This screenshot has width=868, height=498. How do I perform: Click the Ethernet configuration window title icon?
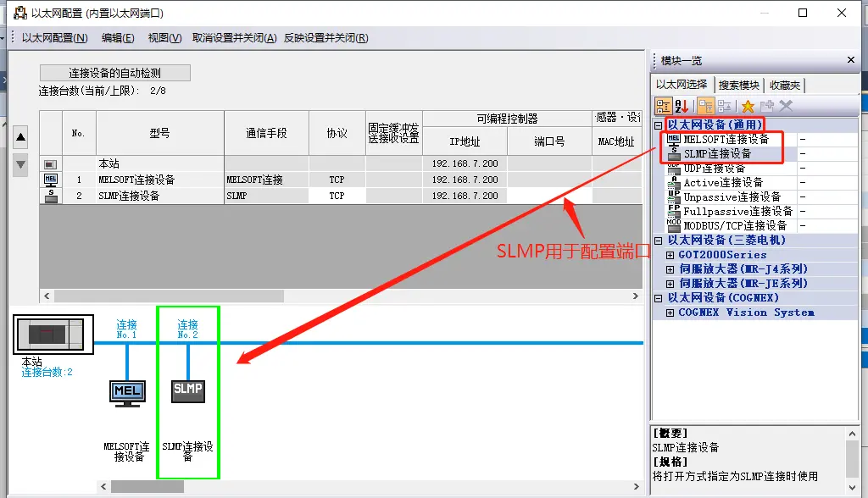(x=20, y=13)
